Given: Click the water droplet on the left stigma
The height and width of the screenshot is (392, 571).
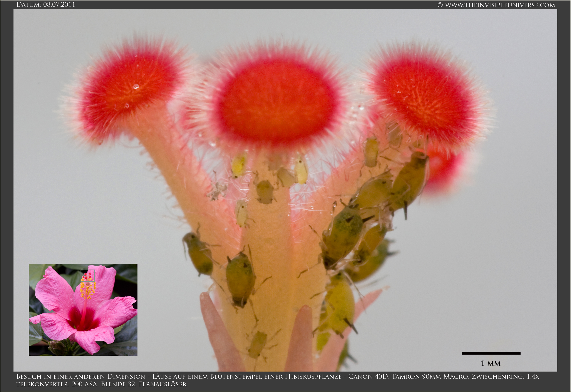Looking at the screenshot, I should click(x=136, y=87).
